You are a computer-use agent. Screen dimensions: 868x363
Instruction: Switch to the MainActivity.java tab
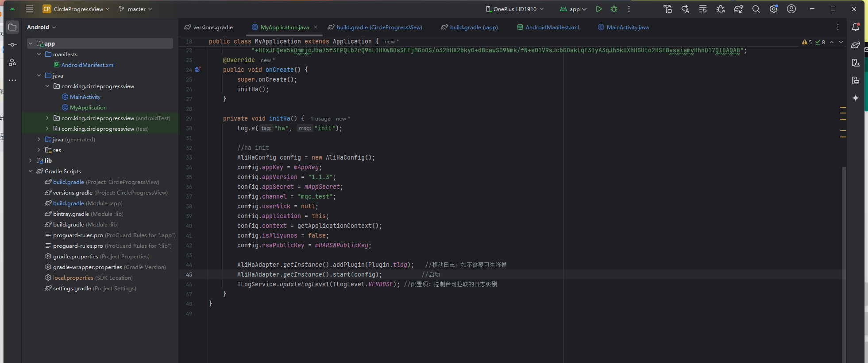tap(623, 27)
